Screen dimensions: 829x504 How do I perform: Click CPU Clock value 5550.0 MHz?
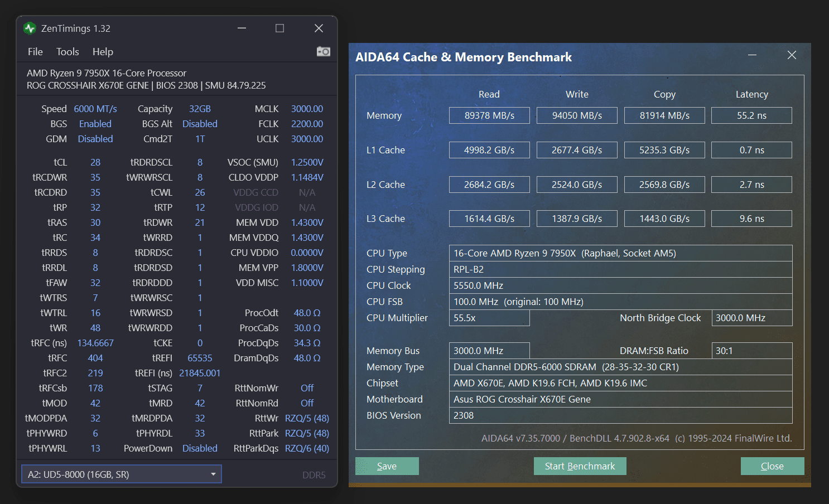click(621, 285)
